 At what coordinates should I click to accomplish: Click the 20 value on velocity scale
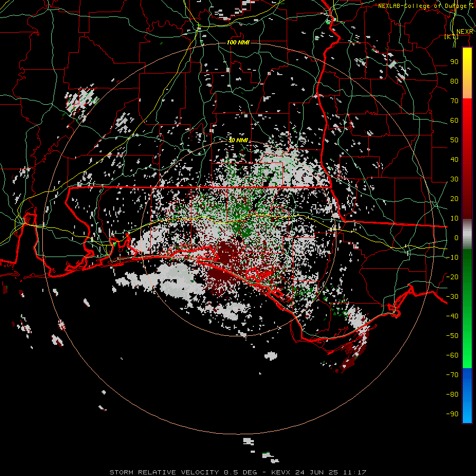pyautogui.click(x=454, y=198)
